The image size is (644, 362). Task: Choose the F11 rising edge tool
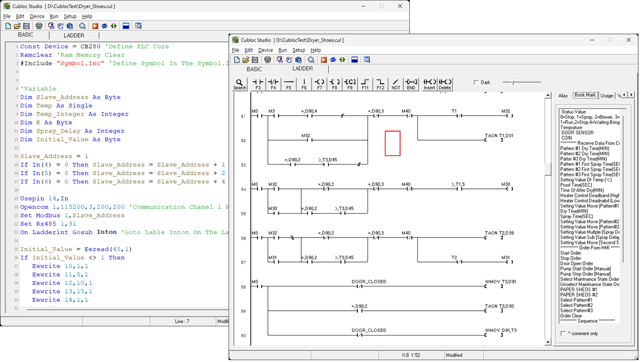coord(365,84)
